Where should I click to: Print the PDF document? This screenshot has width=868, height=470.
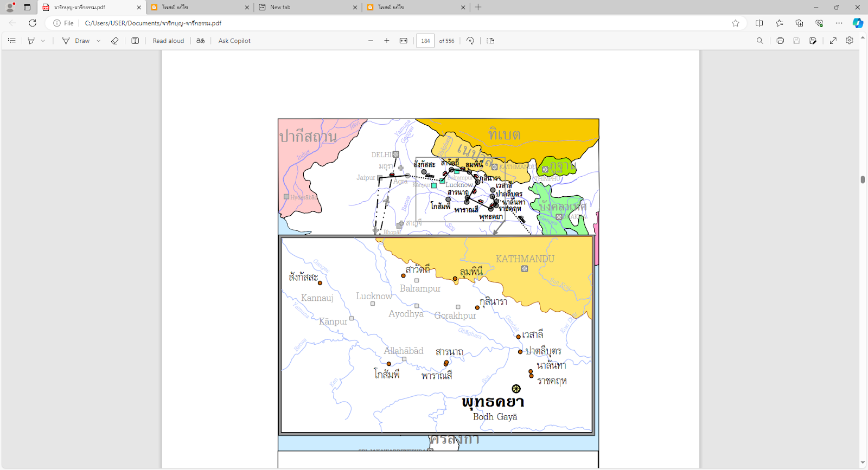click(x=780, y=41)
